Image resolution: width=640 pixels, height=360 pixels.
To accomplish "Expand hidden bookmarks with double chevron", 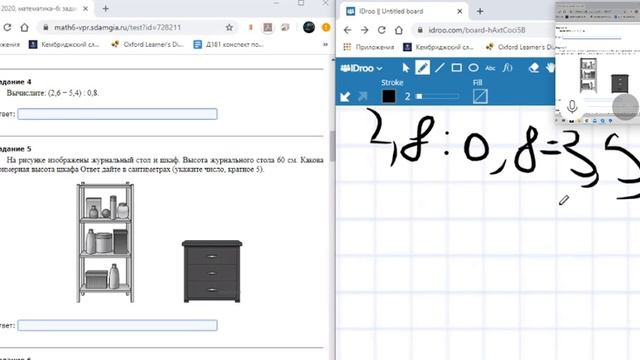I will (x=325, y=44).
